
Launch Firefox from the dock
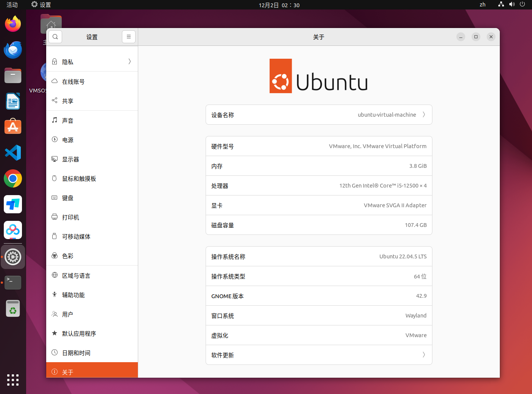13,24
